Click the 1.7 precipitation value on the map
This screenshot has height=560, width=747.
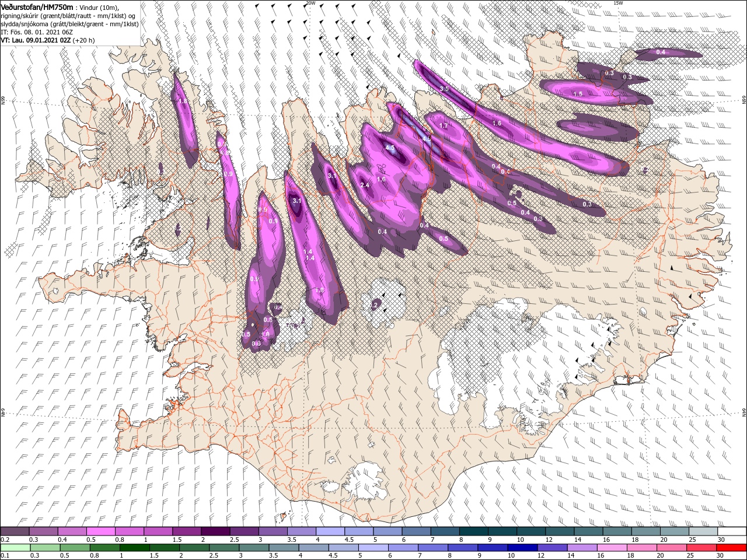[x=444, y=125]
